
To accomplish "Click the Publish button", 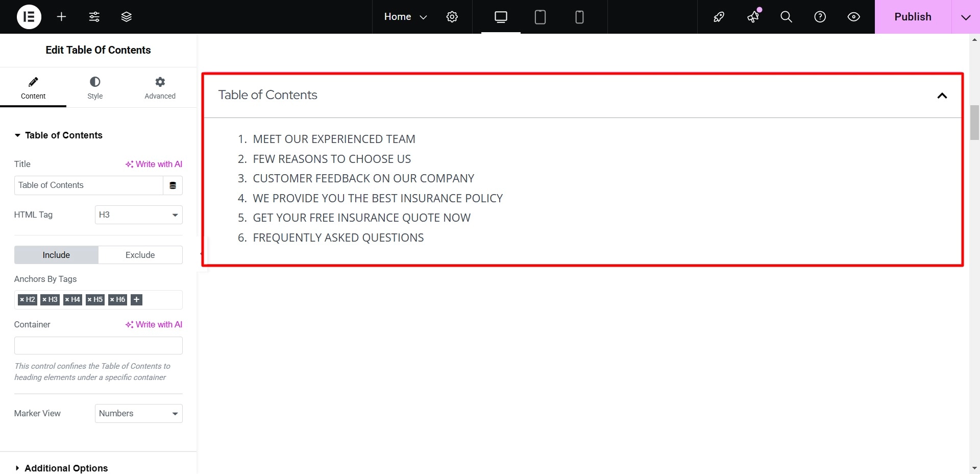I will coord(913,17).
